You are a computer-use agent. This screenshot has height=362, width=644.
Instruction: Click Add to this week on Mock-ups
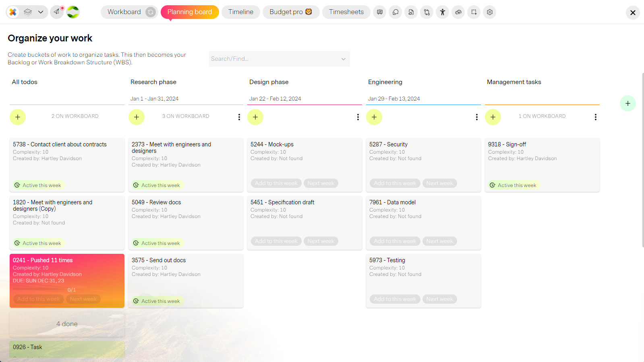tap(276, 183)
